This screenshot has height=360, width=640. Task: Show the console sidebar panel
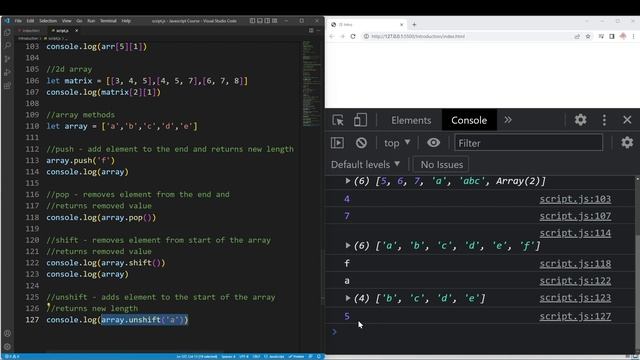[x=337, y=143]
